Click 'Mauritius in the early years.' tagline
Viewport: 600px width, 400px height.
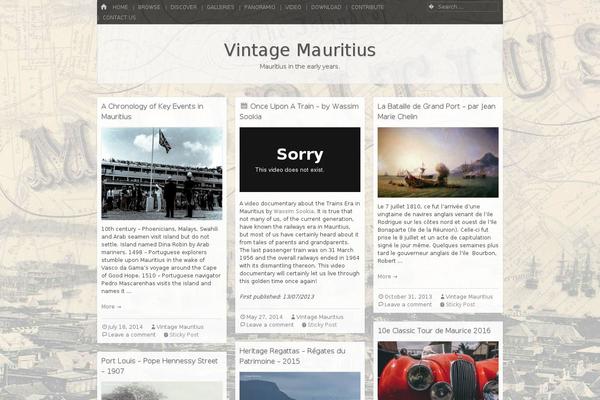[x=300, y=66]
